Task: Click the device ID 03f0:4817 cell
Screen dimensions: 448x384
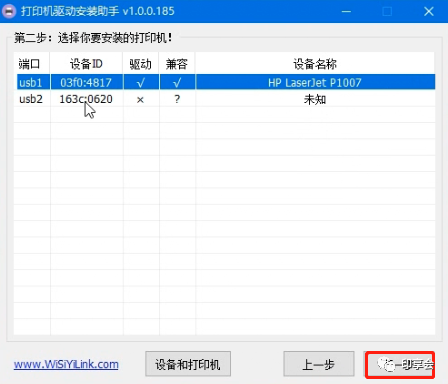Action: click(86, 82)
